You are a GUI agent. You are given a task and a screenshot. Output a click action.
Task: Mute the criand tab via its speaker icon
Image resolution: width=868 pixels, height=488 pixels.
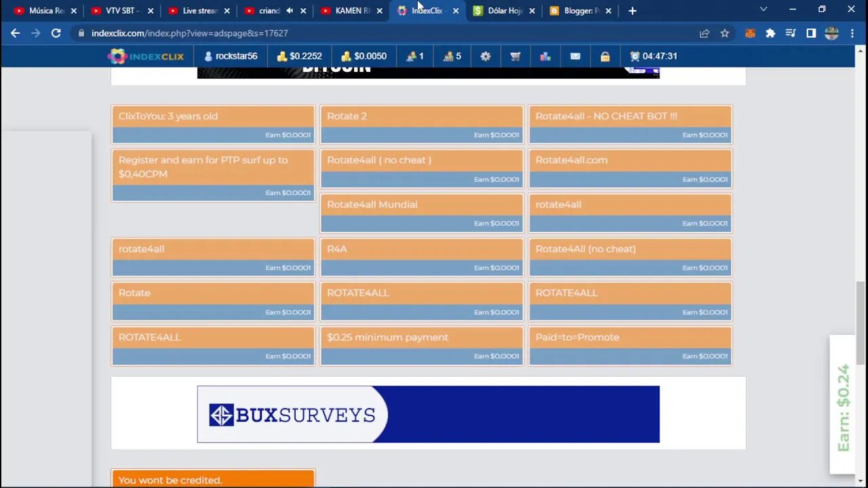pos(290,11)
